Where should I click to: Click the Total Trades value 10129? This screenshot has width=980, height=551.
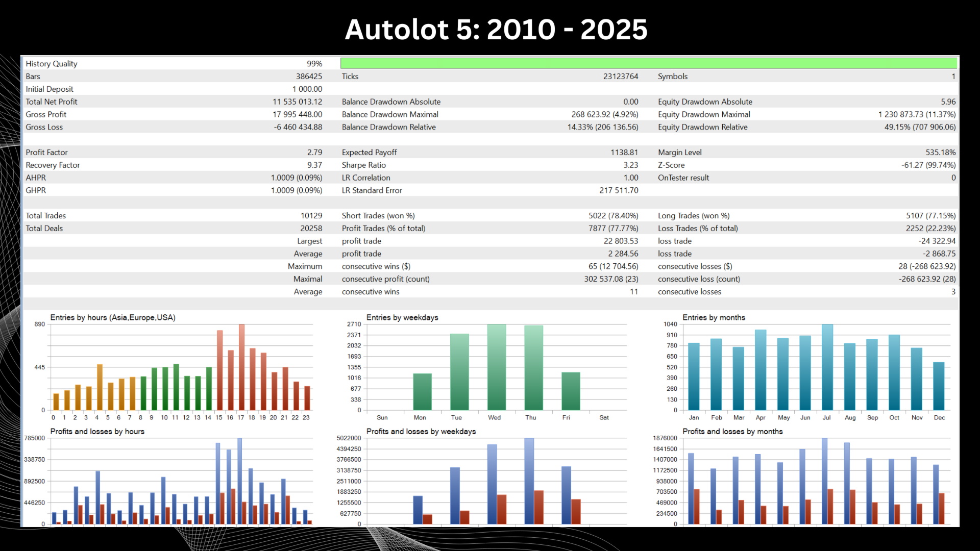[x=311, y=215]
